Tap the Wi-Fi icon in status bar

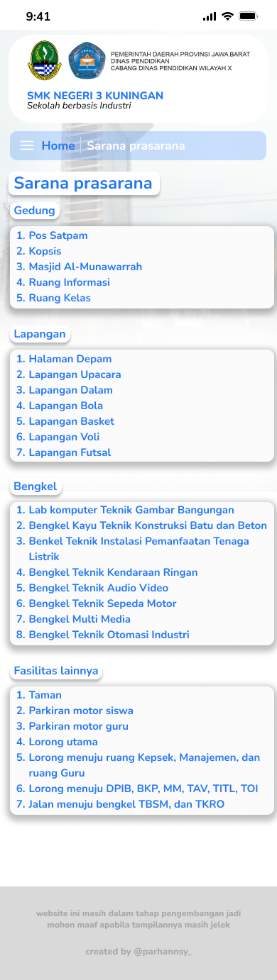click(227, 16)
